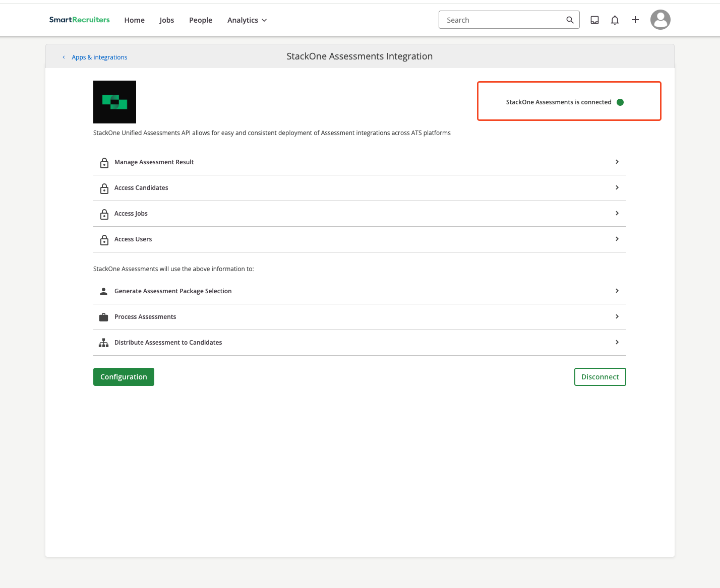Click the plus icon to create new item
Viewport: 720px width, 588px height.
(x=635, y=20)
